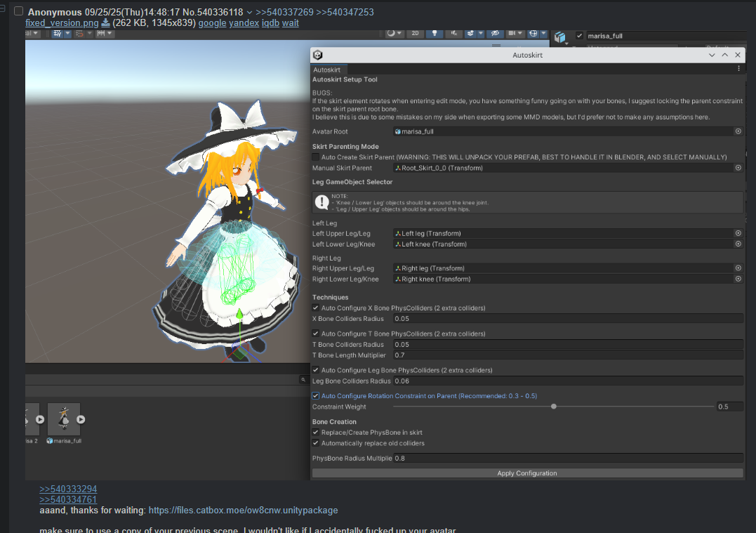The image size is (756, 533).
Task: Click the project search magnifier icon
Action: (x=303, y=380)
